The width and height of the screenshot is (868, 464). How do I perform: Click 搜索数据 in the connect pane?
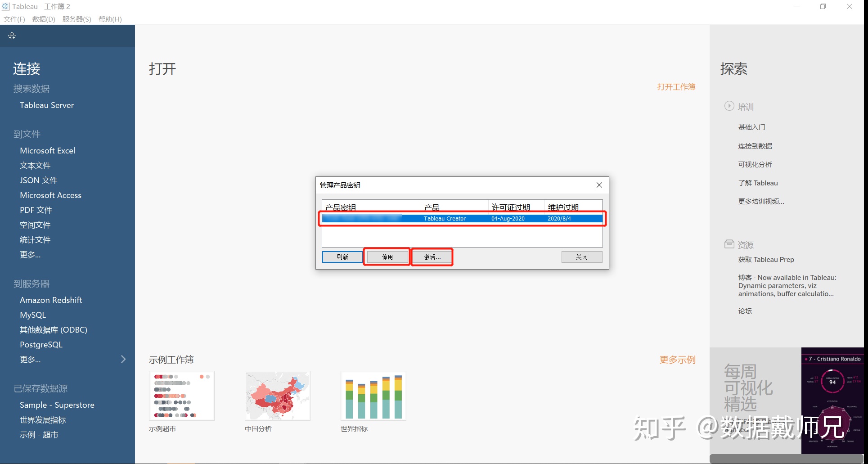click(x=31, y=89)
